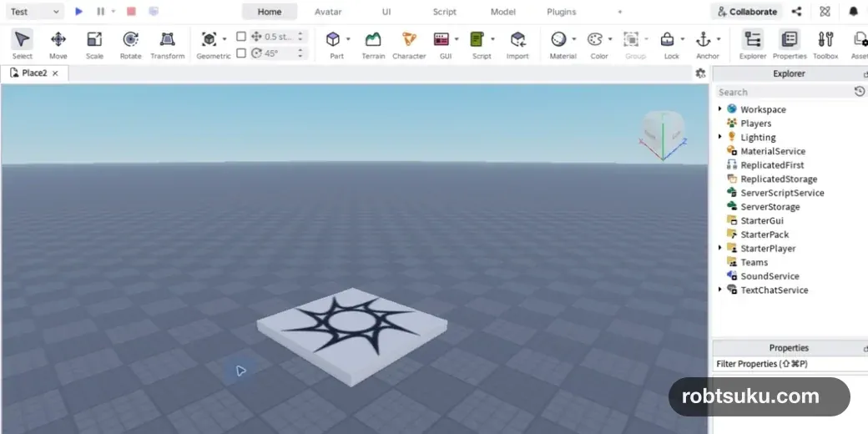
Task: Open the Anchor dropdown arrow
Action: coord(719,39)
